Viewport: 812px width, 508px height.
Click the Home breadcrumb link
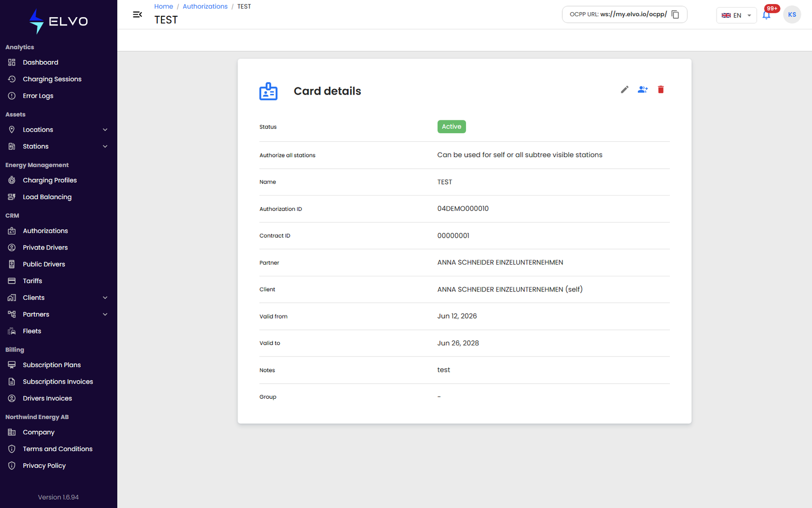point(163,7)
